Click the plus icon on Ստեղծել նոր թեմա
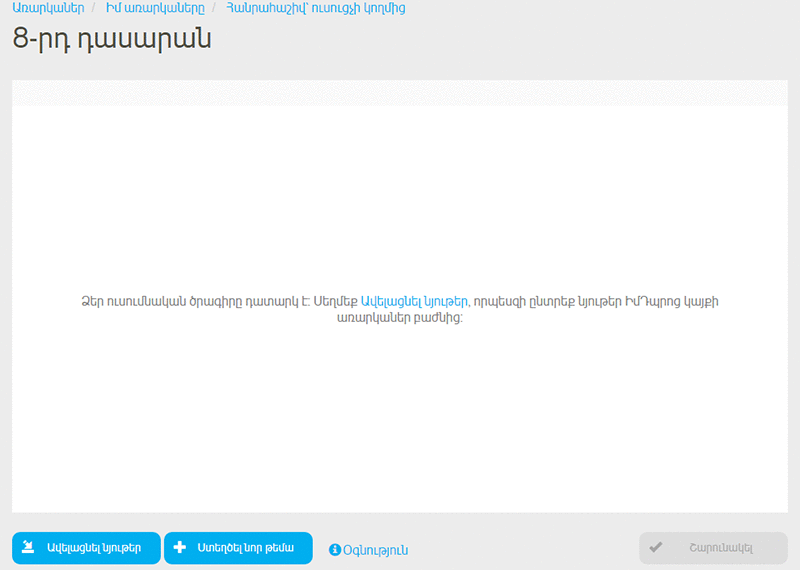Viewport: 800px width, 587px height. [x=180, y=547]
